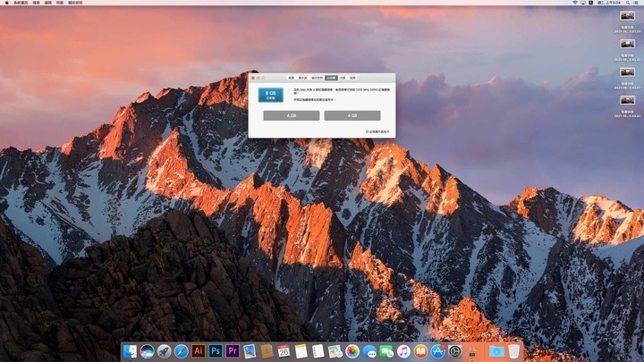Screen dimensions: 644x362
Task: Open the App Store in Dock
Action: tap(437, 351)
